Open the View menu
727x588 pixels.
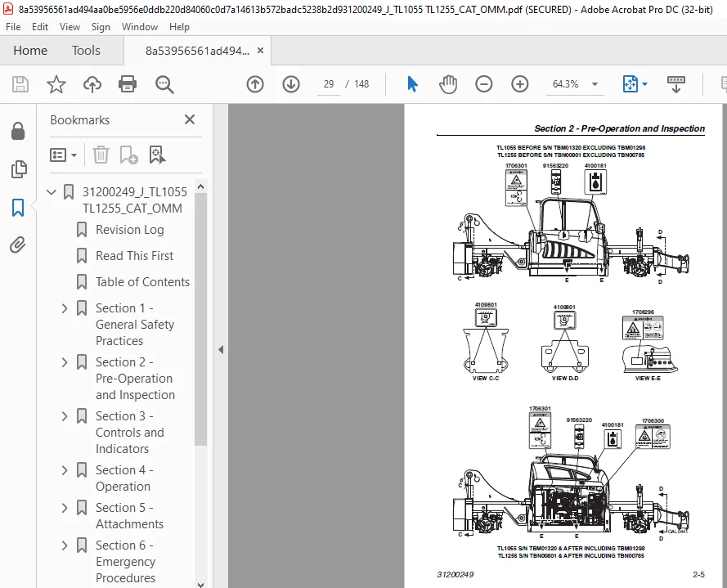point(70,27)
